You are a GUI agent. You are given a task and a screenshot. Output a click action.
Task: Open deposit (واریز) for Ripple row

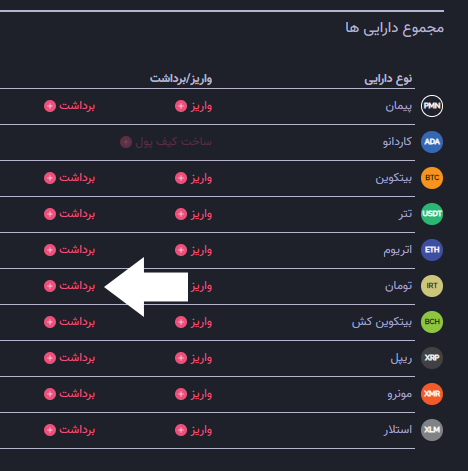click(x=193, y=358)
